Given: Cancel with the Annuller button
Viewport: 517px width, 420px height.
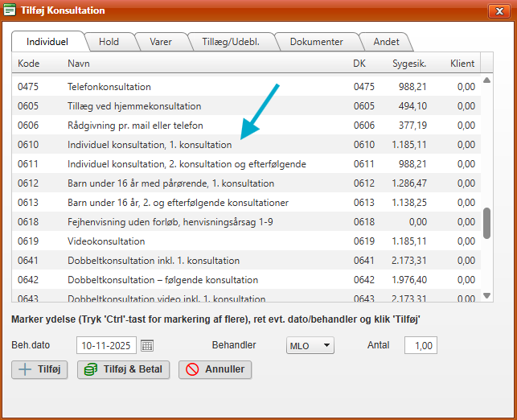Looking at the screenshot, I should 214,370.
